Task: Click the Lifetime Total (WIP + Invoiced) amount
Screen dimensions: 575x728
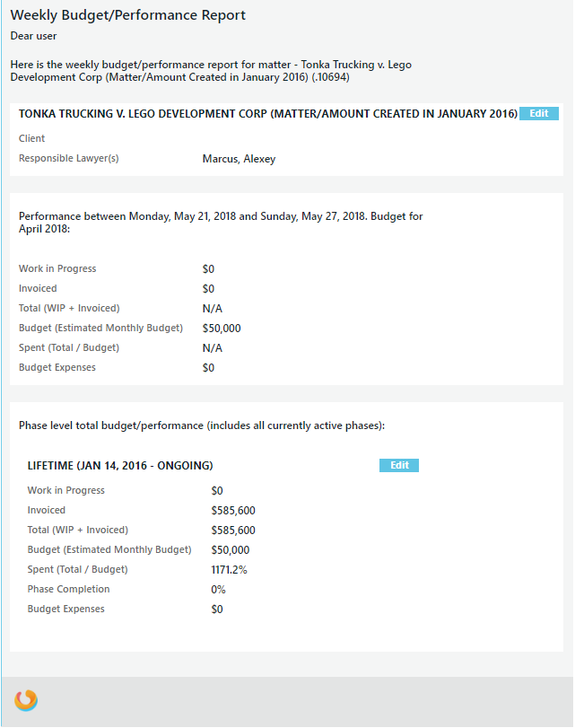Action: coord(233,531)
